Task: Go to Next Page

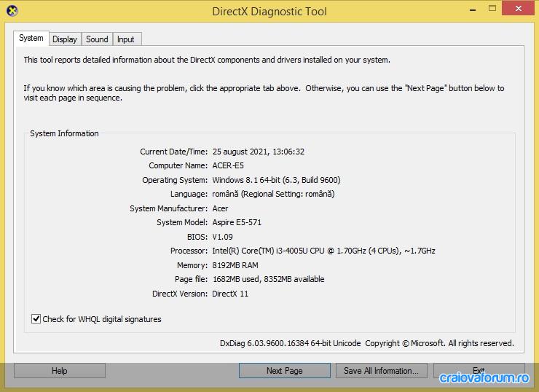Action: [x=285, y=371]
